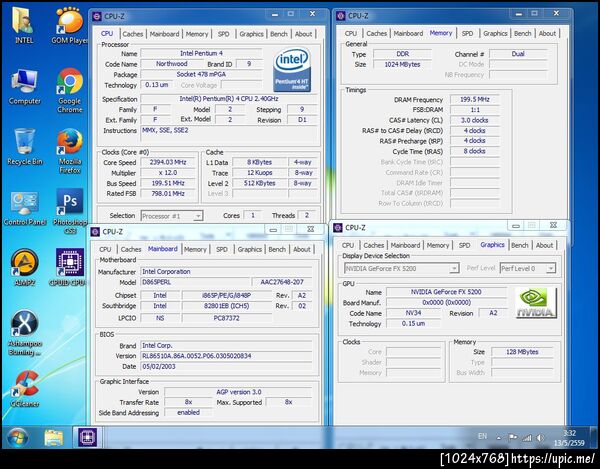Minimize the CPU-Z CPU tab window
600x469 pixels.
275,14
